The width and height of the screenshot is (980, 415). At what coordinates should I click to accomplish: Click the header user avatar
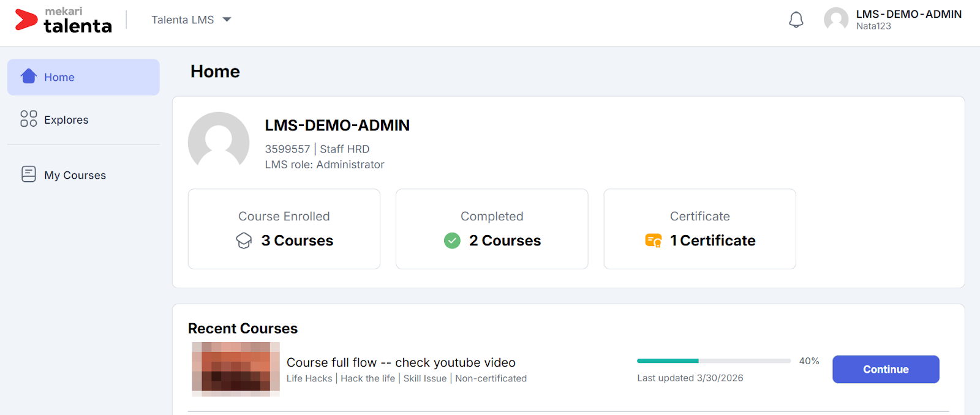[835, 20]
